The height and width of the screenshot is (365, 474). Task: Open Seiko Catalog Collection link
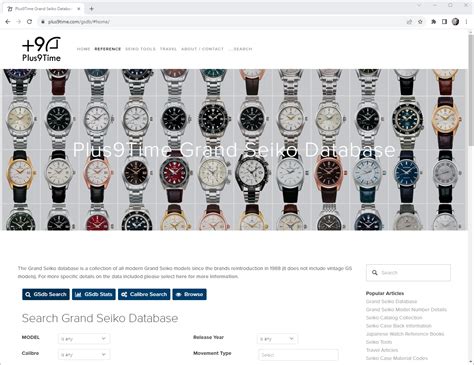394,318
